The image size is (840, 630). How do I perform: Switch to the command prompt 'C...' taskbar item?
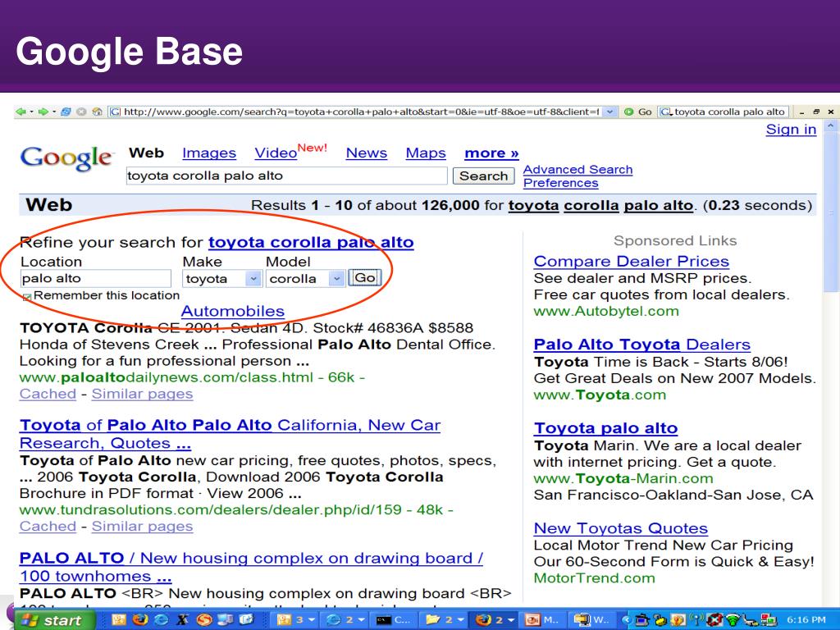(x=395, y=620)
